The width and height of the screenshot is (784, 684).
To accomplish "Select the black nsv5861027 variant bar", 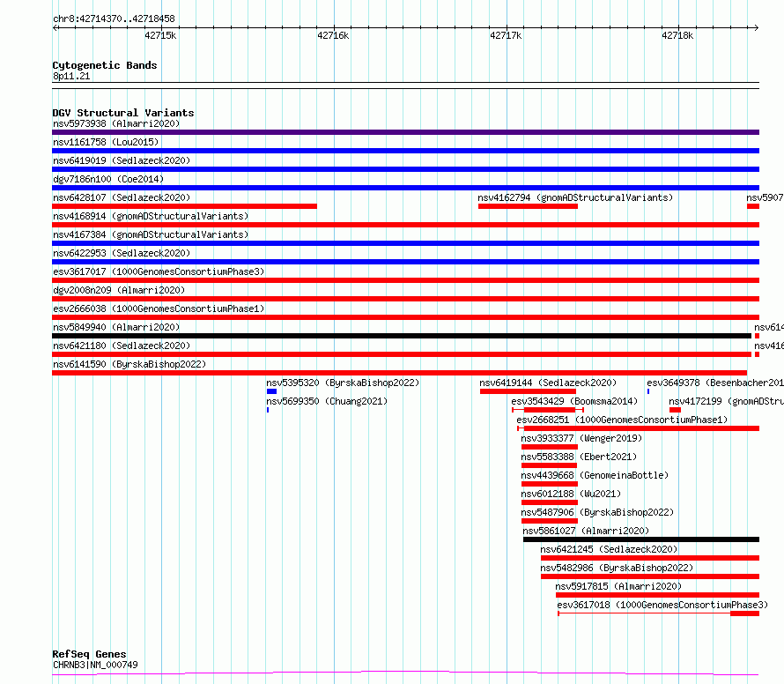I will 641,539.
